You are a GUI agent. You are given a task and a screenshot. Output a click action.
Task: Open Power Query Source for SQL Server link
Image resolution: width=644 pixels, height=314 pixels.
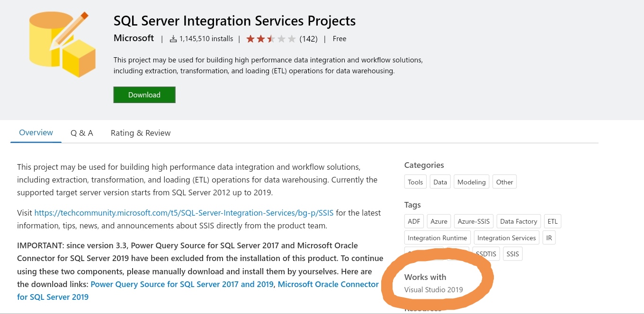182,284
